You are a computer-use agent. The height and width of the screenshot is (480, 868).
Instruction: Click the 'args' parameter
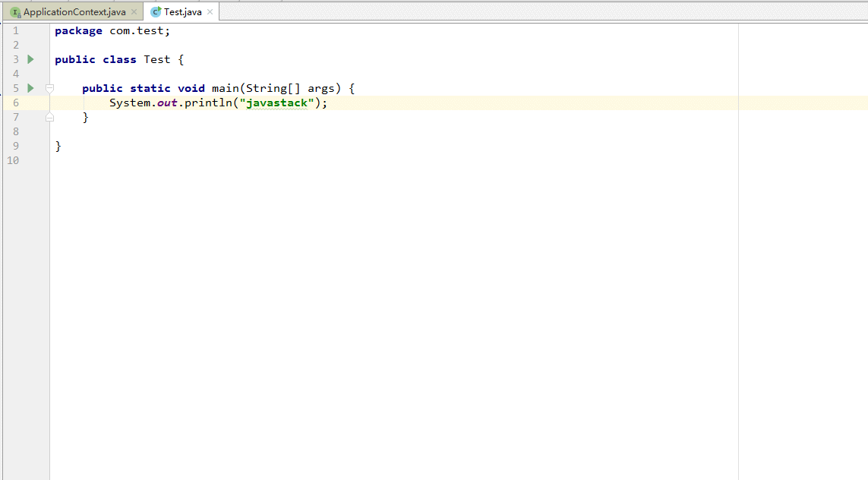pos(321,89)
